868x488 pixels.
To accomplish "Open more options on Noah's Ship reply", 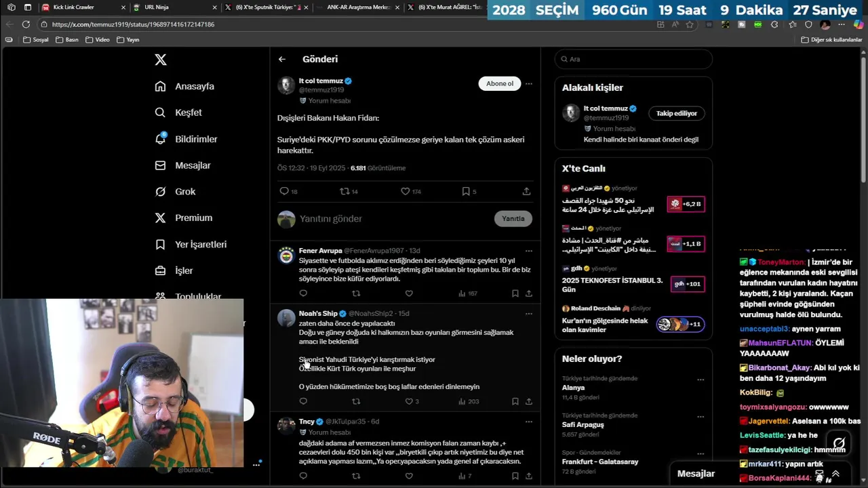I will click(529, 313).
